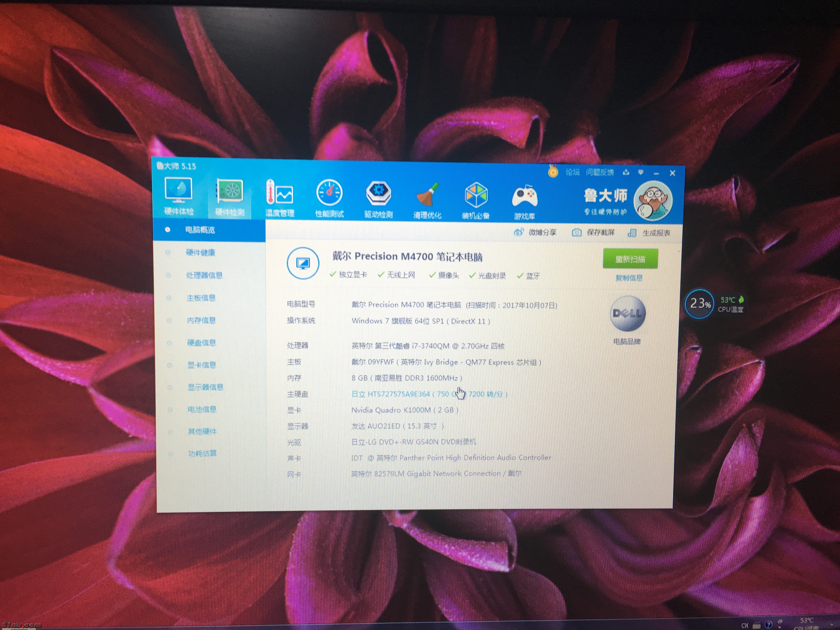Viewport: 840px width, 630px height.
Task: Click the 53℃ CPU temperature tray readout
Action: coord(806,623)
